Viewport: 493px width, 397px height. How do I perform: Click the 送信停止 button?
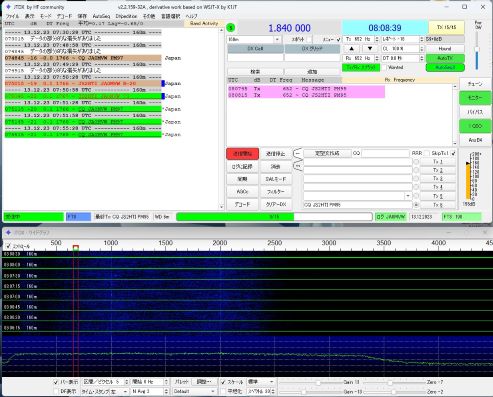click(276, 154)
